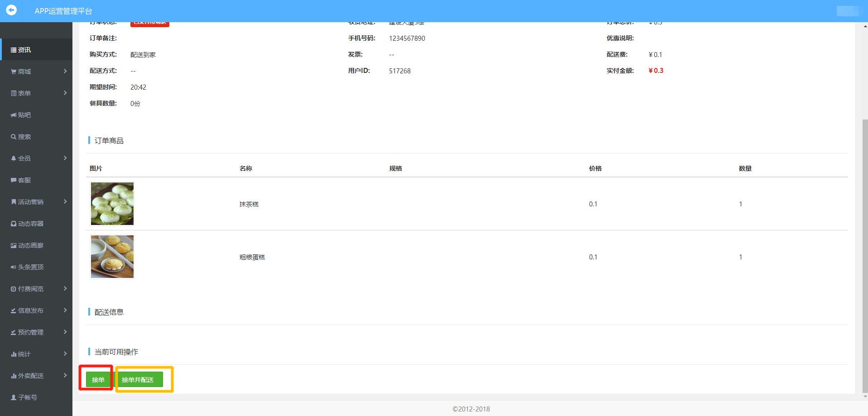Expand the 活动营销 submenu arrow
The image size is (868, 416).
click(x=65, y=201)
